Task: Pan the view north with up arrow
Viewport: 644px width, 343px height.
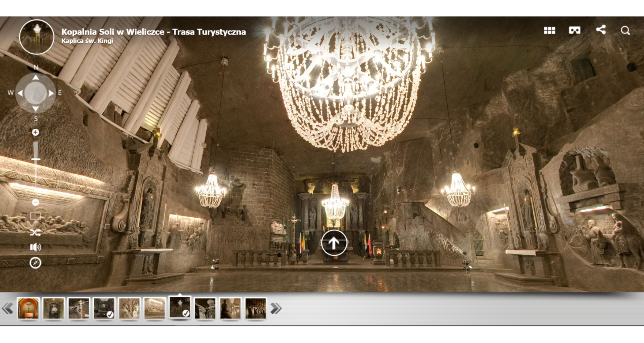Action: point(36,77)
